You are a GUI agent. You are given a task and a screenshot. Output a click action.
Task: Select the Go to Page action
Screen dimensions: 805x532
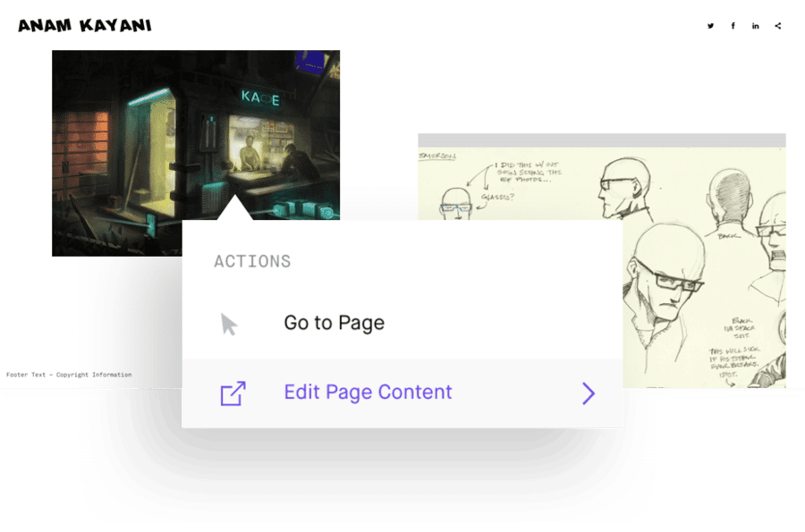click(334, 323)
